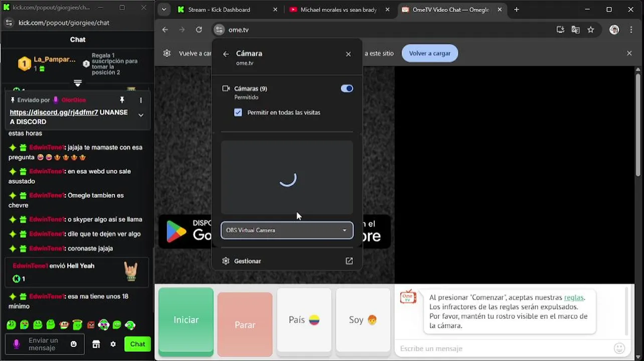644x361 pixels.
Task: Collapse the pinned message chevron
Action: click(x=141, y=115)
